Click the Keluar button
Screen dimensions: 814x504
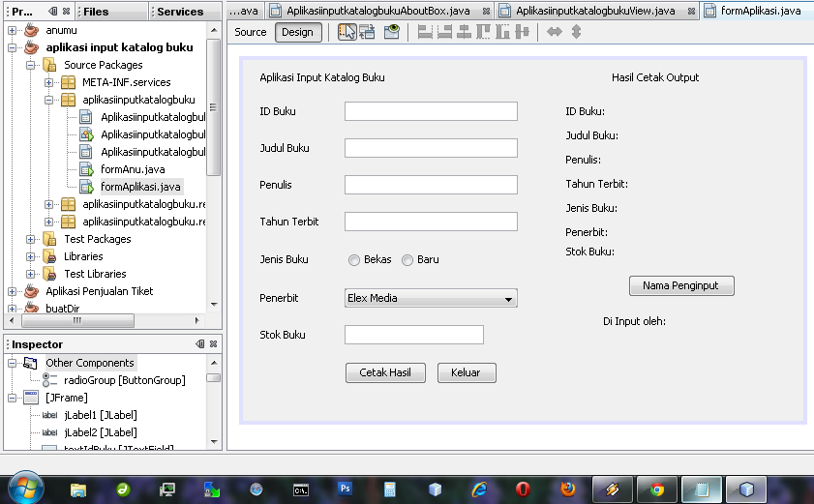467,372
